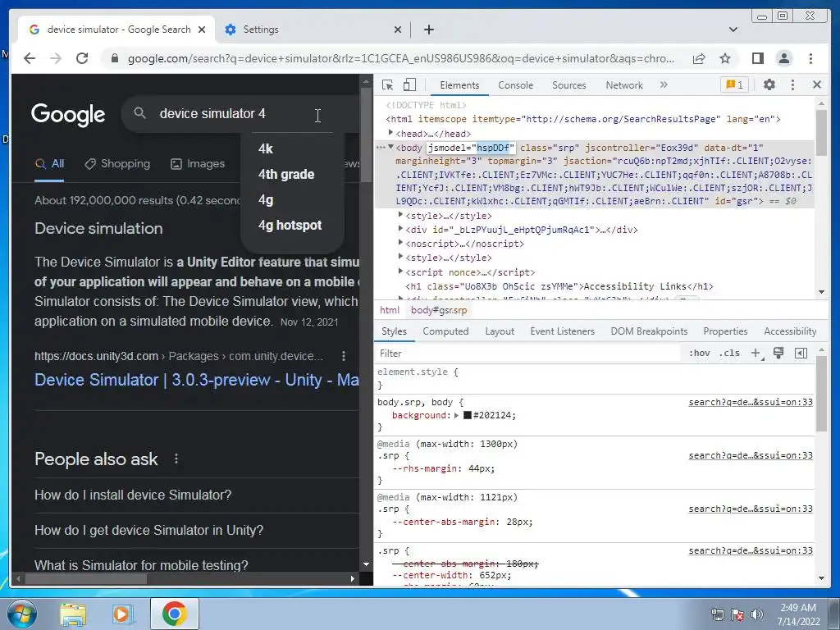Toggle the :hov element state panel

click(x=700, y=353)
